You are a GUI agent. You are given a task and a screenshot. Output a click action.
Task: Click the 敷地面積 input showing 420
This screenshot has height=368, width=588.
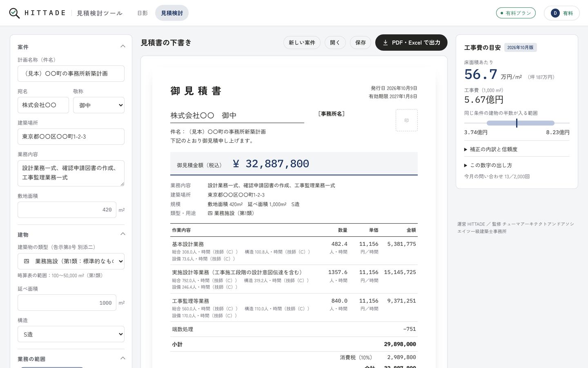pyautogui.click(x=67, y=210)
